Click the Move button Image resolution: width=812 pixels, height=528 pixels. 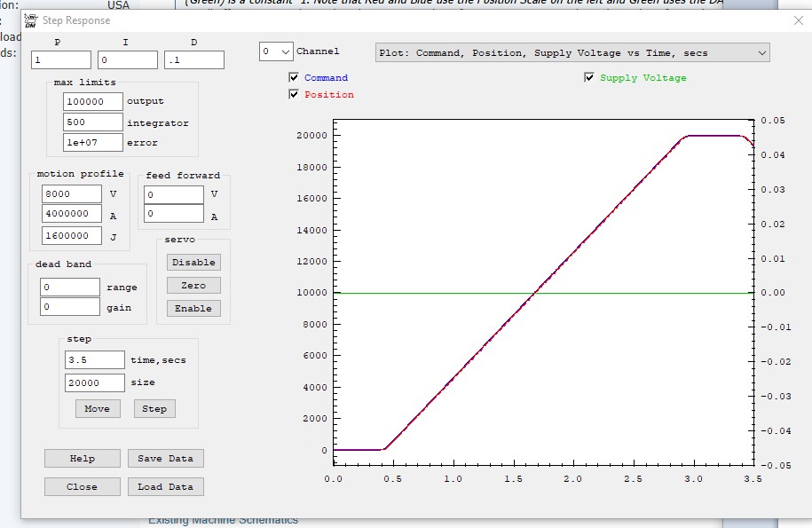click(98, 408)
